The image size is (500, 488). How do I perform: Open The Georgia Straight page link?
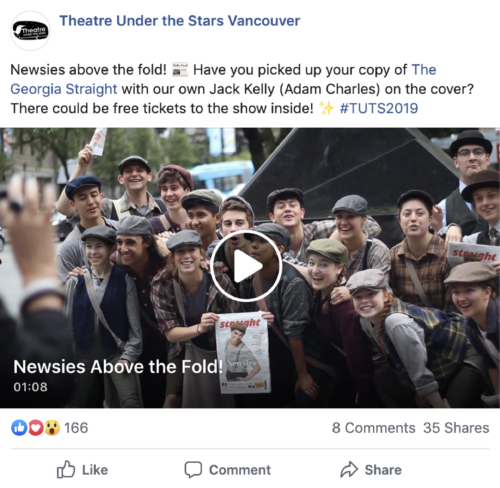[x=223, y=79]
